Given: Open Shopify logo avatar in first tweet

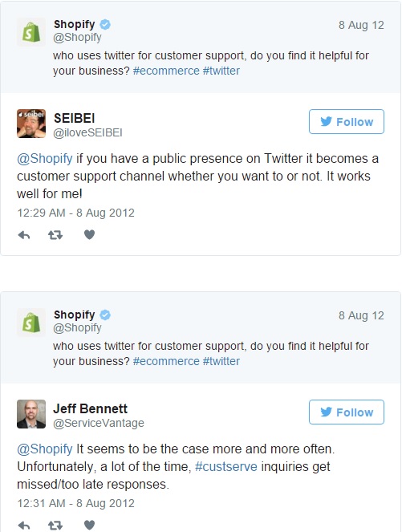Looking at the screenshot, I should click(31, 32).
